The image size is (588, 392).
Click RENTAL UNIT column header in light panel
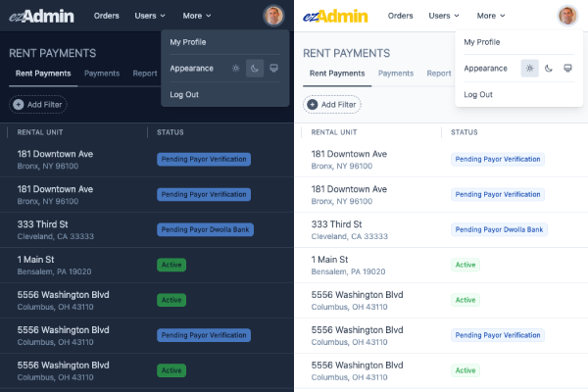coord(334,132)
